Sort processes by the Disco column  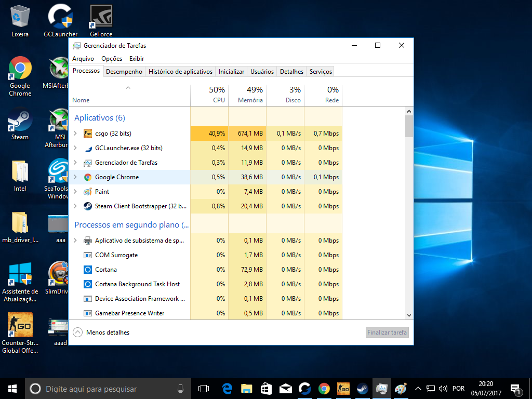(x=286, y=95)
